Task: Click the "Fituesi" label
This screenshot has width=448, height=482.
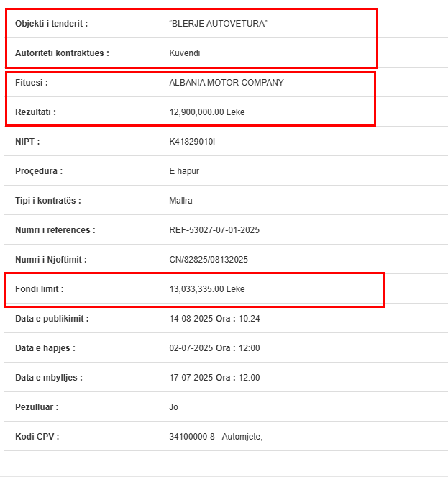Action: tap(32, 83)
